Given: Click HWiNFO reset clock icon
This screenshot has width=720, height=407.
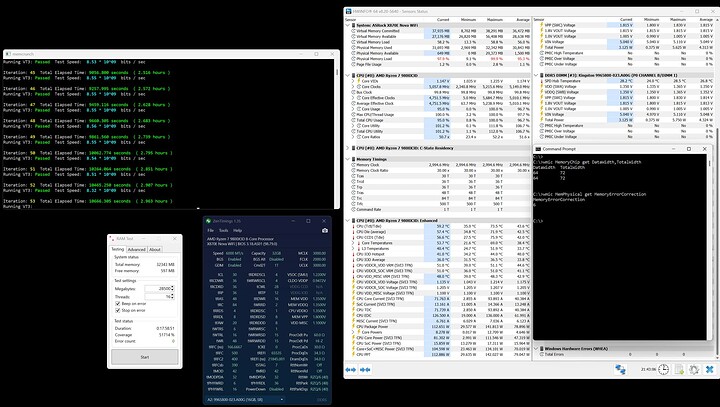Looking at the screenshot, I should [664, 369].
